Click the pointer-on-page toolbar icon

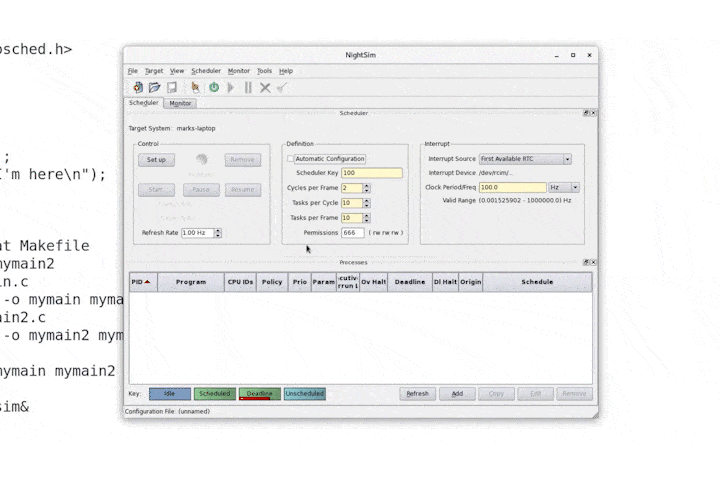coord(196,88)
